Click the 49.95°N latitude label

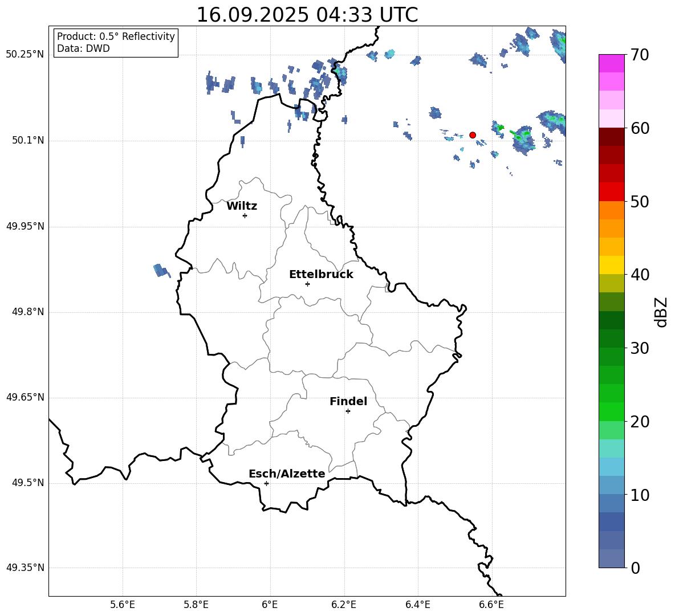[x=25, y=226]
